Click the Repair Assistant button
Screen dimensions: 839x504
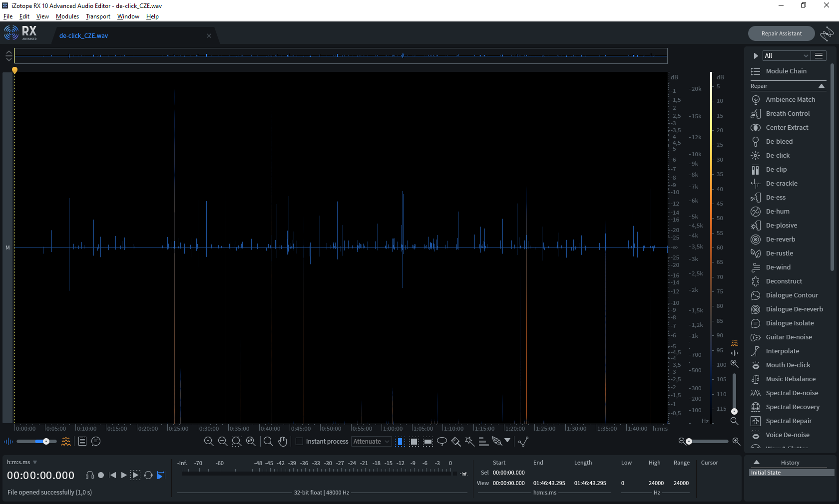click(x=782, y=33)
